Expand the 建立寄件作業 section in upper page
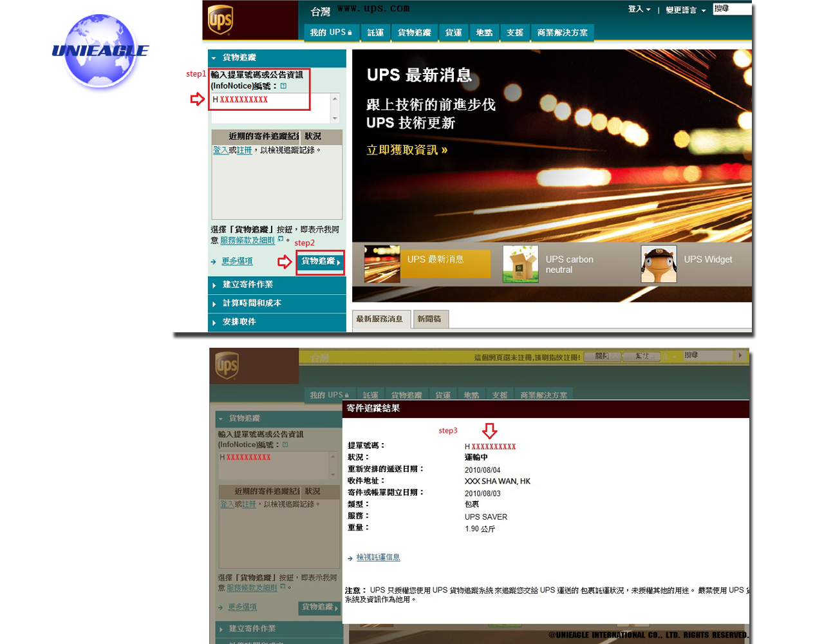Screen dimensions: 824x644 point(277,285)
